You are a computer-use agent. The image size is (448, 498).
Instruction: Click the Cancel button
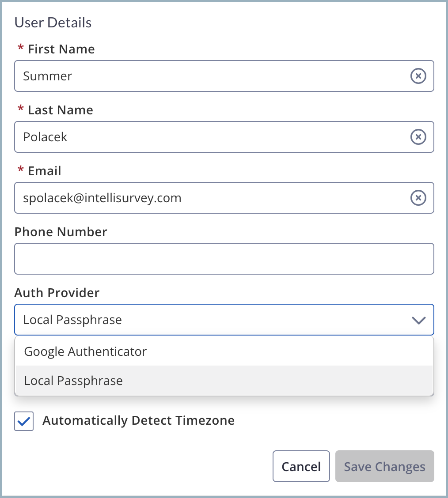click(301, 466)
